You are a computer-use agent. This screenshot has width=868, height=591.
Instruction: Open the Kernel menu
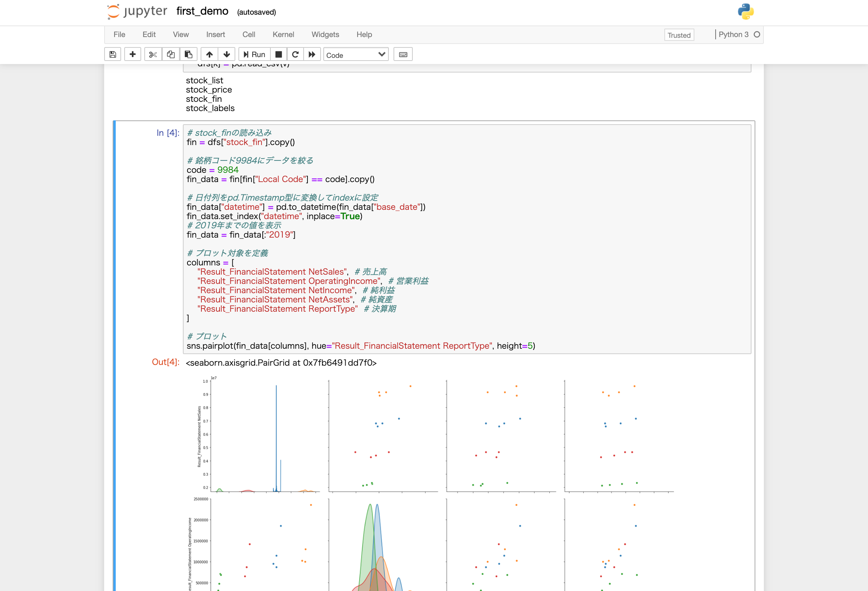283,34
